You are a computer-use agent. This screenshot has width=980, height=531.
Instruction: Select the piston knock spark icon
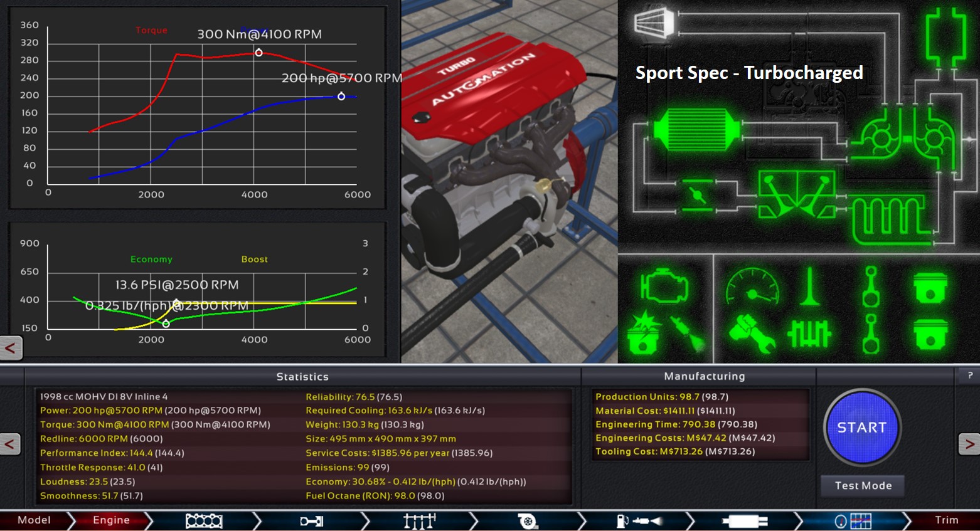(643, 334)
